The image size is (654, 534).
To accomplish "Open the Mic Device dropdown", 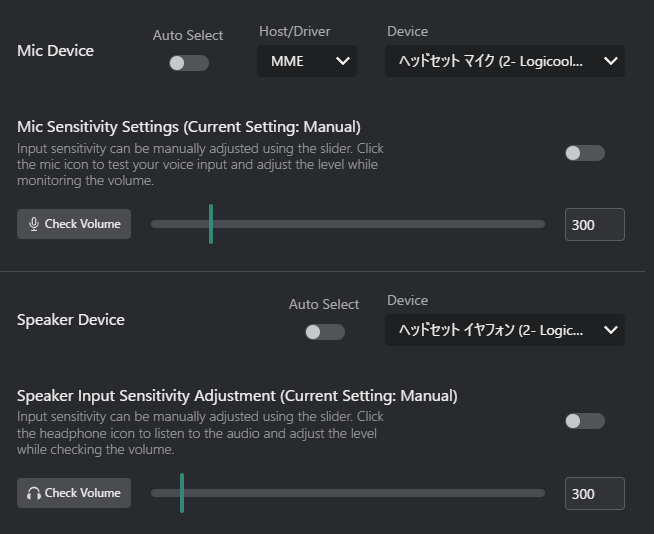I will point(505,61).
